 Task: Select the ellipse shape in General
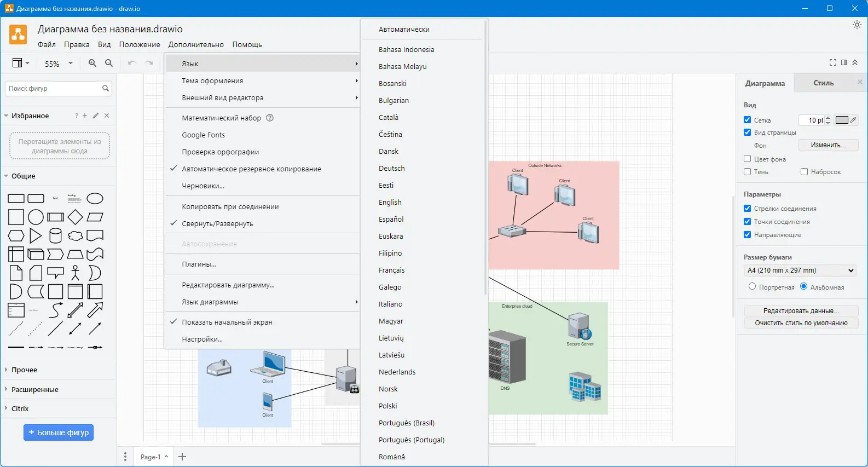coord(95,198)
